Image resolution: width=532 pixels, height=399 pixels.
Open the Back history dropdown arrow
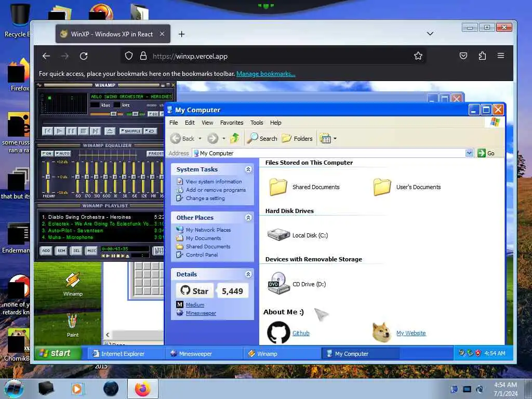point(200,138)
